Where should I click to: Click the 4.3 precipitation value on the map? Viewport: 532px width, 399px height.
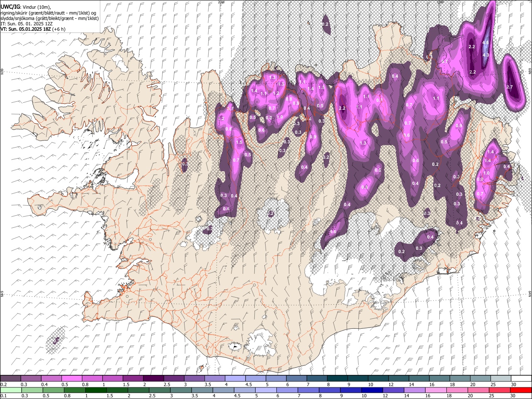(485, 55)
